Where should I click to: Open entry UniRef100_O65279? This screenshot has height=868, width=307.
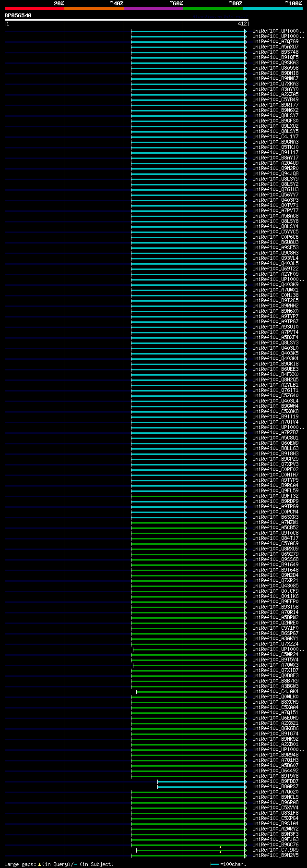click(x=275, y=554)
